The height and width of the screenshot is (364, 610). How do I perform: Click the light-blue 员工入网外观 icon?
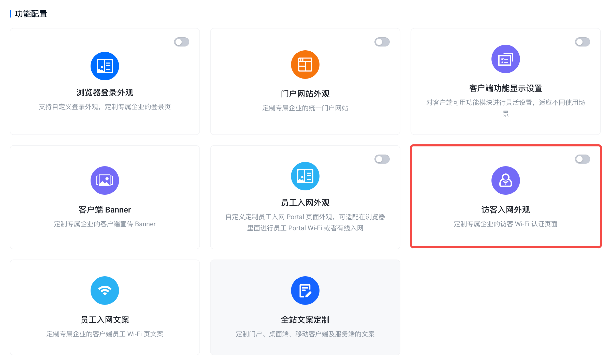click(305, 176)
